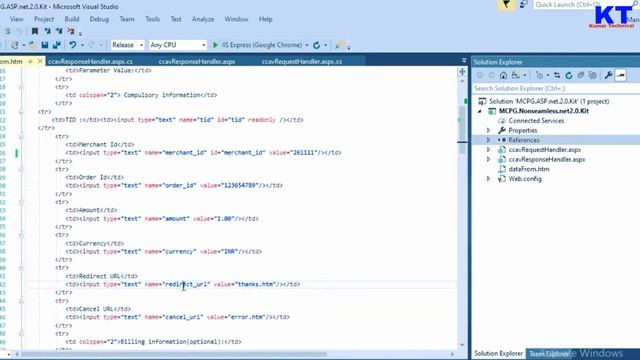The height and width of the screenshot is (360, 640).
Task: Expand the Web.config node
Action: [488, 179]
